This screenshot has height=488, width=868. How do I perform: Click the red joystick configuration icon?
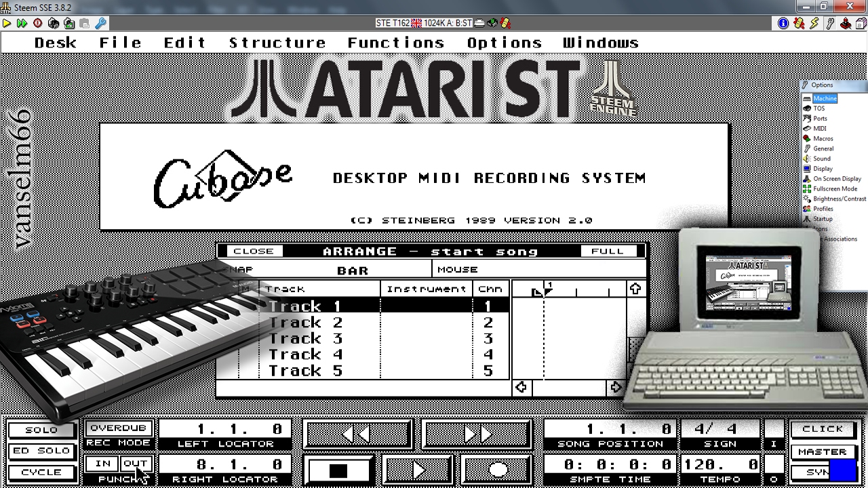[846, 23]
